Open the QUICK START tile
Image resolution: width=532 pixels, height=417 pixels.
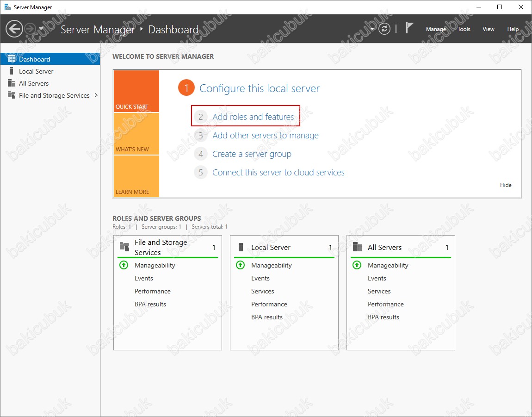click(x=136, y=91)
